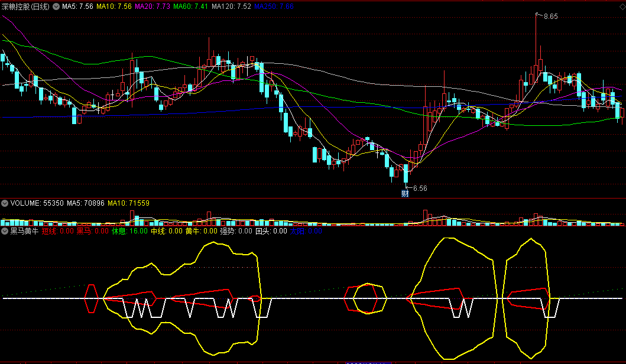Click the red 黑马: 0.00 value
Screen dimensions: 626x364
click(93, 231)
